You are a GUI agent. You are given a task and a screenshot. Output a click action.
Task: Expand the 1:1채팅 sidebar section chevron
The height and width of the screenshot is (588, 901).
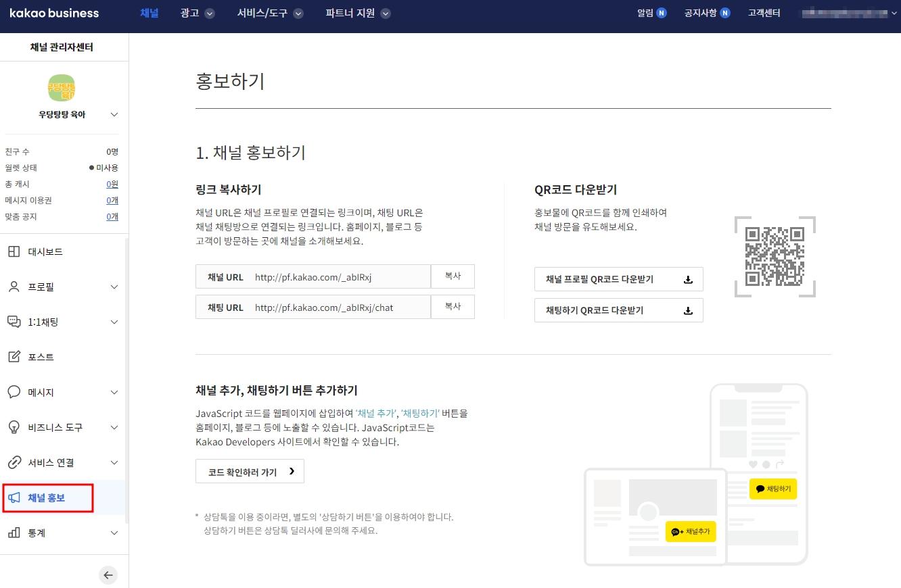(114, 322)
